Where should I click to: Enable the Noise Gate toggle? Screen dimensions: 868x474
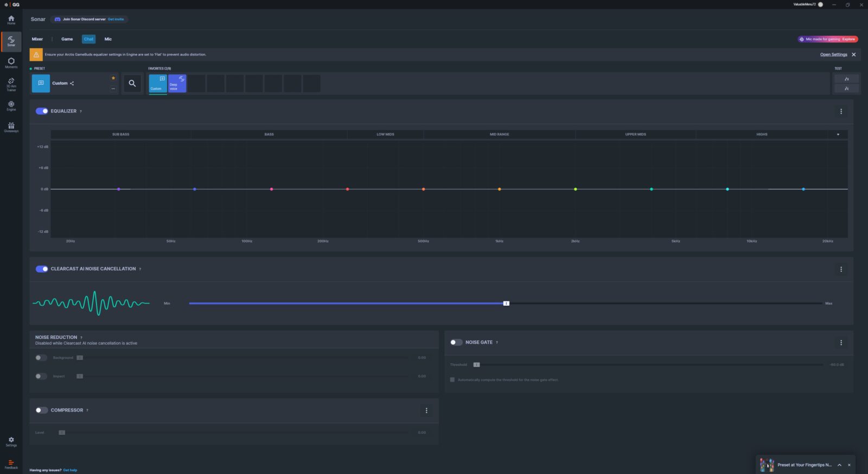click(x=456, y=343)
